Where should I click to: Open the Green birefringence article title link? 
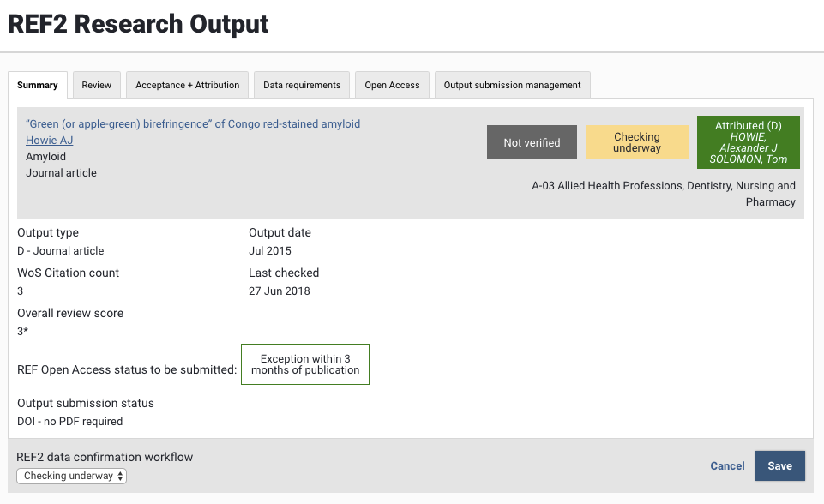click(193, 124)
